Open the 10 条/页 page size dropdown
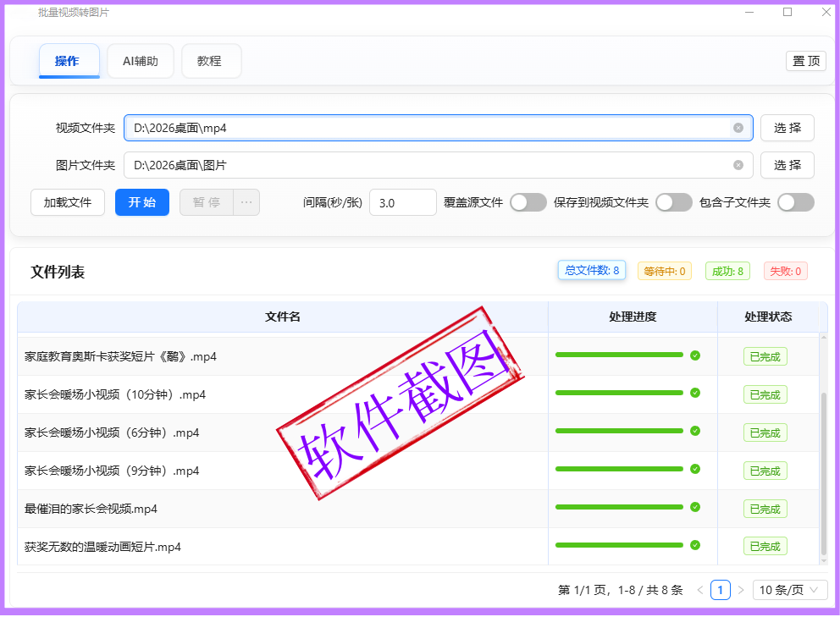 (x=790, y=590)
